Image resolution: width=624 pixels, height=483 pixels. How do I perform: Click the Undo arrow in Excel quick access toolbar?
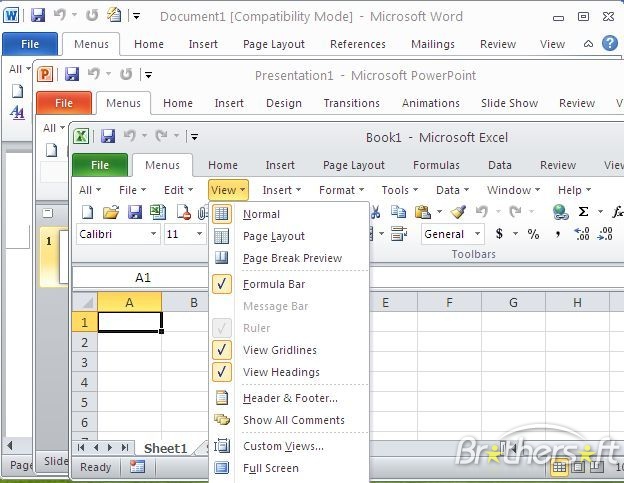pyautogui.click(x=130, y=136)
